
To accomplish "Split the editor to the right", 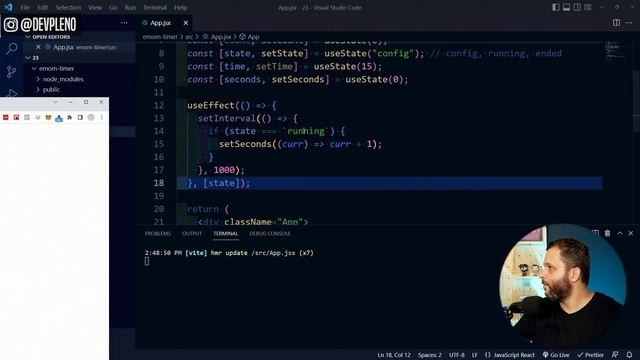I will click(616, 23).
